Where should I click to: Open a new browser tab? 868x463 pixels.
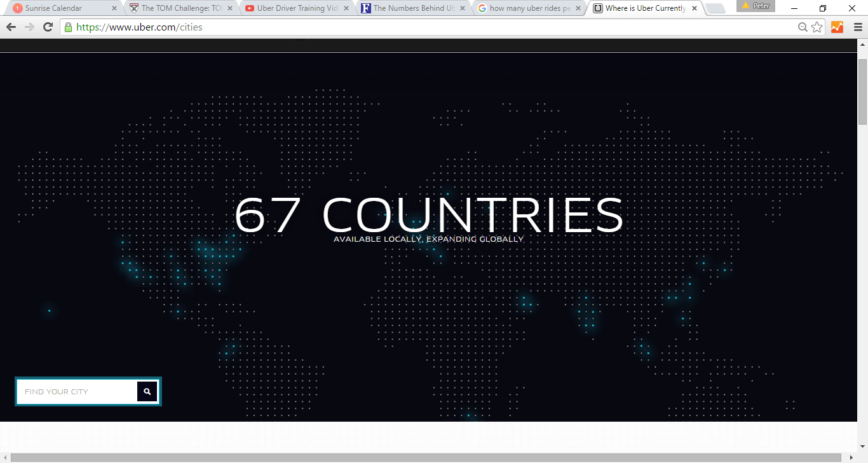tap(715, 9)
